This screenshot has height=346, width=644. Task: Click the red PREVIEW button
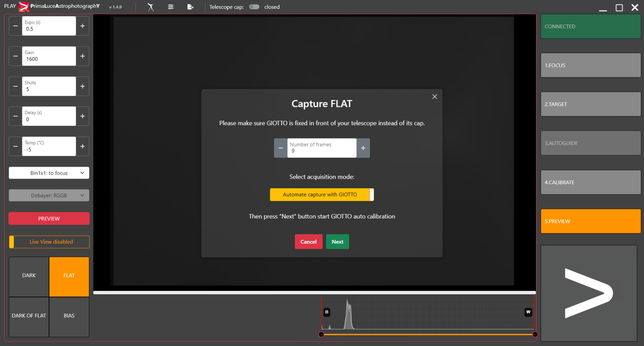pyautogui.click(x=49, y=218)
